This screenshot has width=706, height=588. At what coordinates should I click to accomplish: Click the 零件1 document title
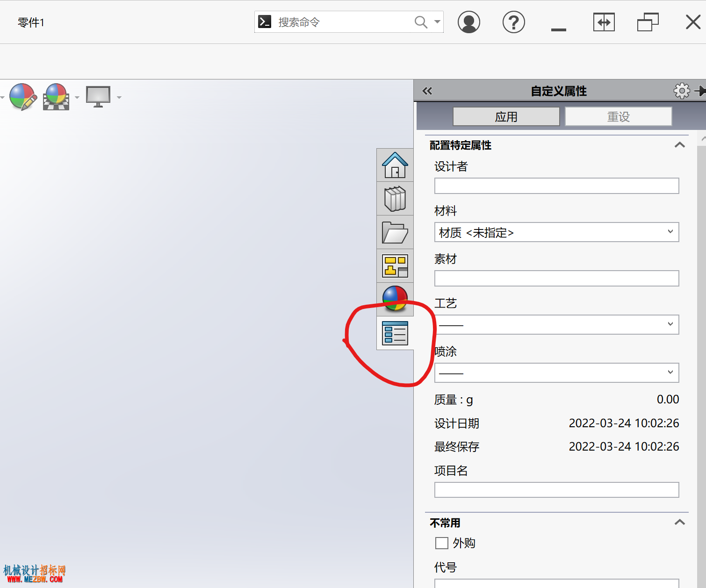pyautogui.click(x=31, y=22)
